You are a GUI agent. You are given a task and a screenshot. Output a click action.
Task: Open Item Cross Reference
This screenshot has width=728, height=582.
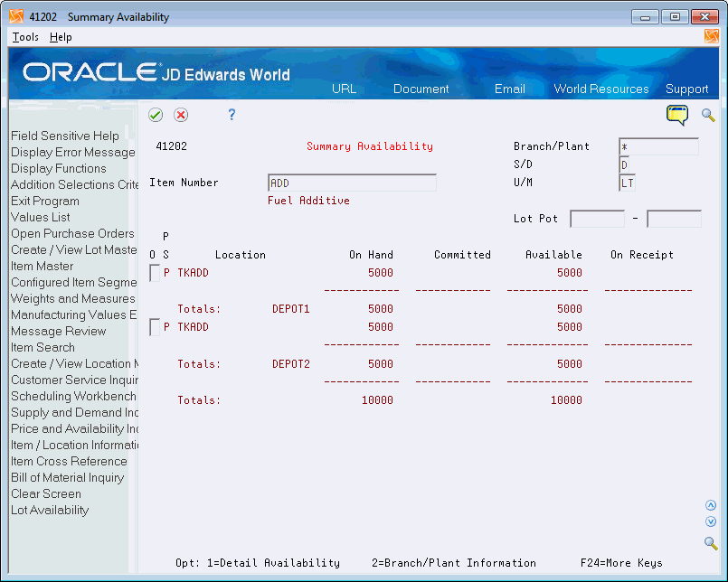[69, 461]
